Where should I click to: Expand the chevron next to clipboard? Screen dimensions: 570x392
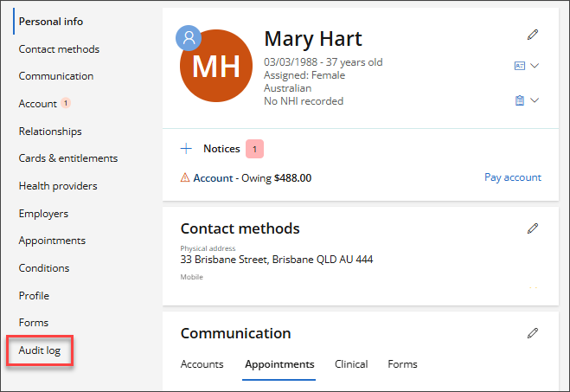pos(535,100)
